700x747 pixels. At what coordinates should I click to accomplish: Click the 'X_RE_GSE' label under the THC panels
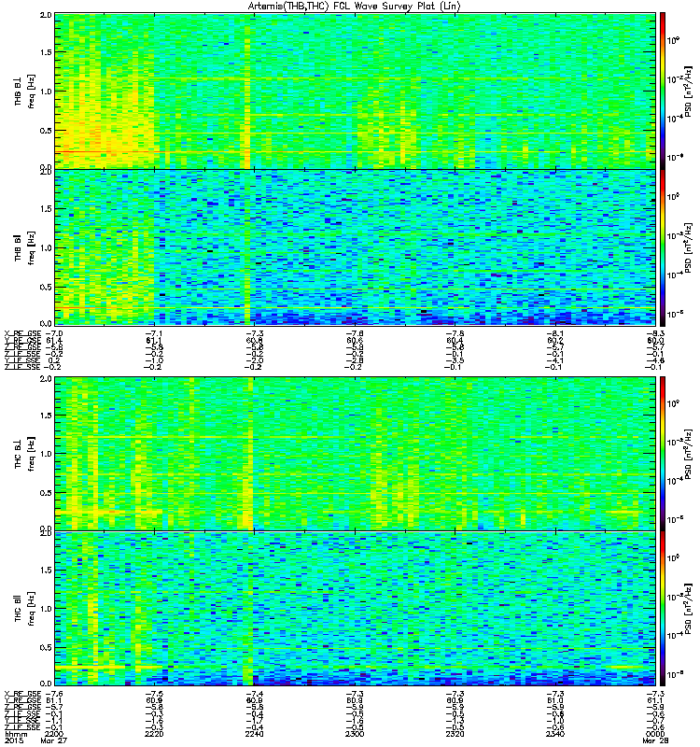coord(22,693)
